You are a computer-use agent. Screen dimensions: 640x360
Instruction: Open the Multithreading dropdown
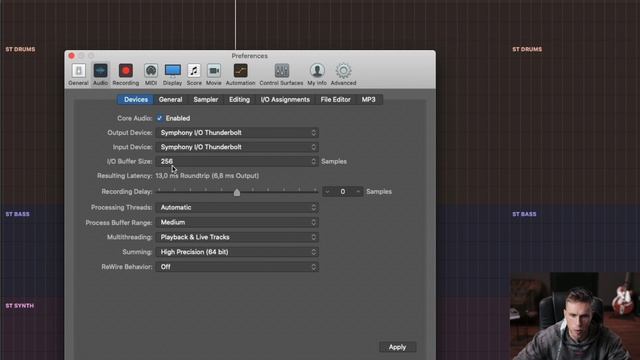pyautogui.click(x=237, y=237)
